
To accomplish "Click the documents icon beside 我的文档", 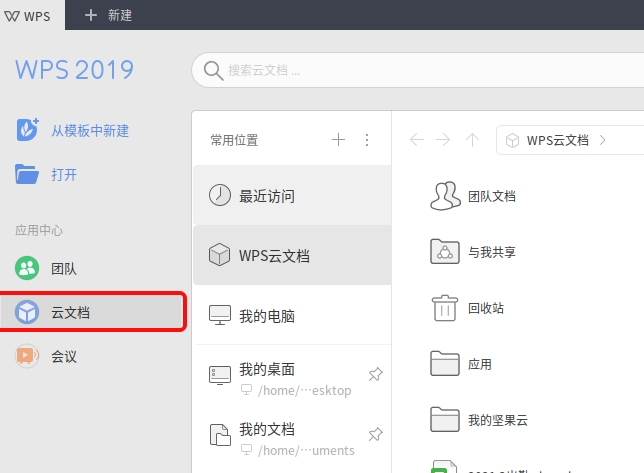I will click(220, 435).
